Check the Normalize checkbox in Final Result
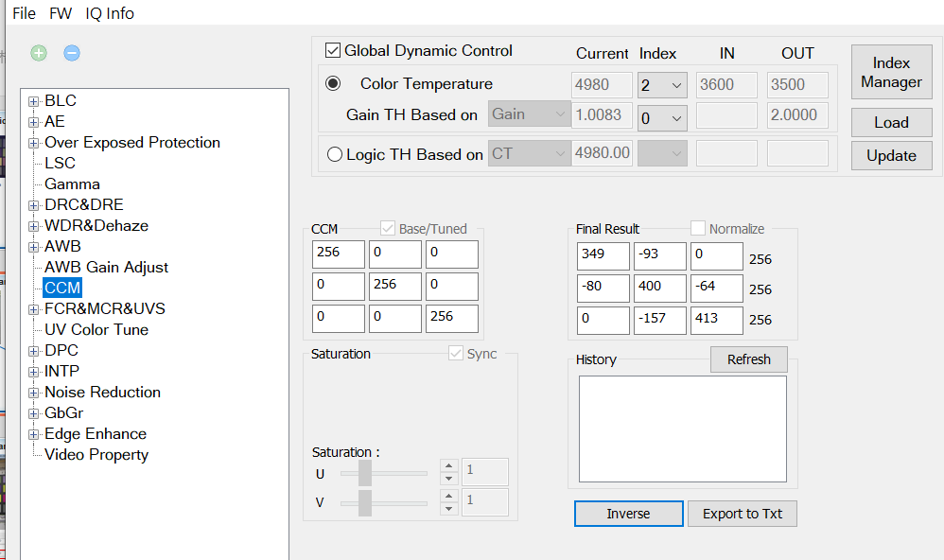Image resolution: width=944 pixels, height=560 pixels. pos(698,229)
